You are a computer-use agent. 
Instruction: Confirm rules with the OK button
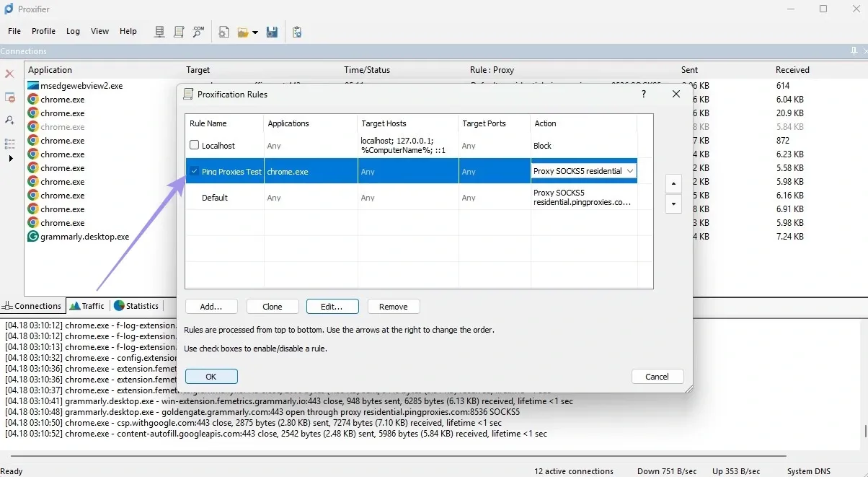coord(211,377)
